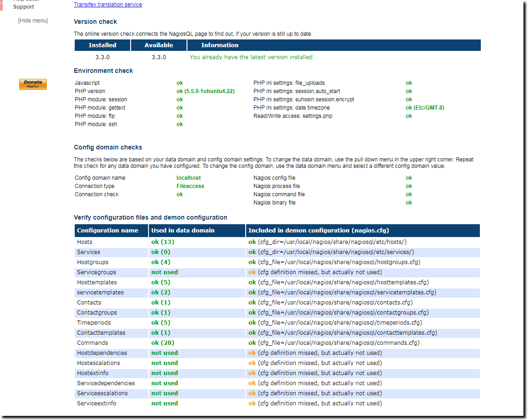The image size is (528, 420).
Task: Select the installed version value 3.3.0
Action: pyautogui.click(x=102, y=57)
